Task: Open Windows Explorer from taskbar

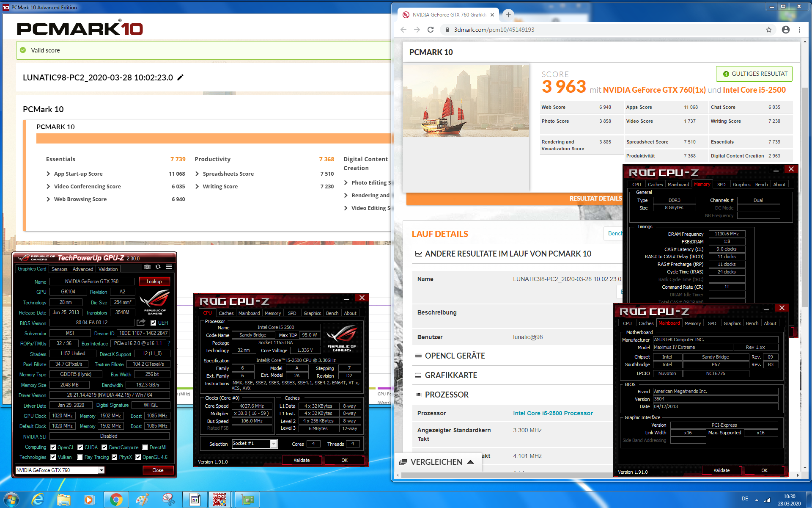Action: coord(64,500)
